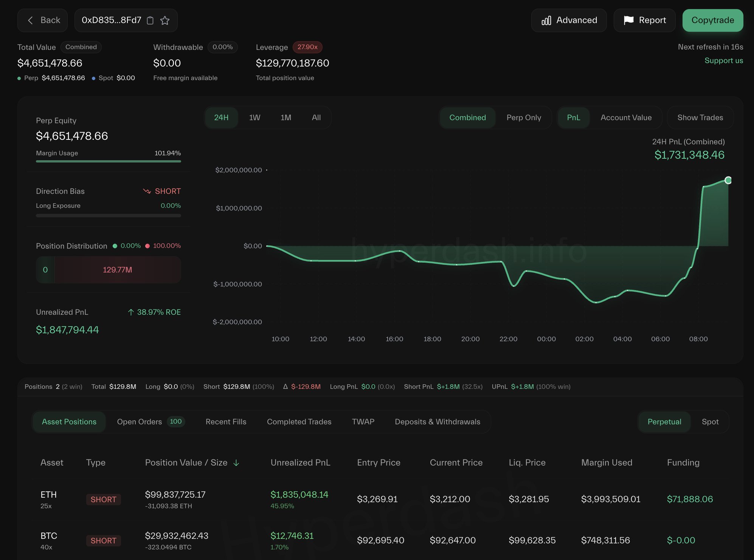Toggle sorting via the Position Value / Size arrow

click(236, 463)
